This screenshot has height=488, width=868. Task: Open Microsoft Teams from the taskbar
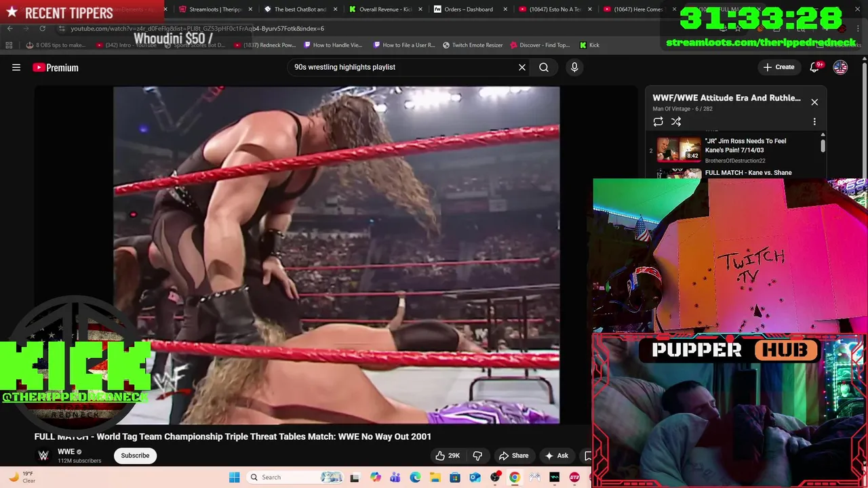pyautogui.click(x=395, y=477)
